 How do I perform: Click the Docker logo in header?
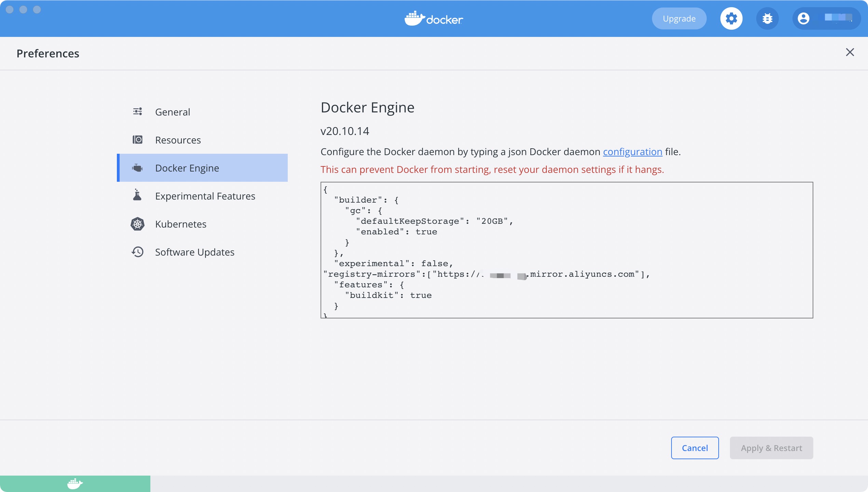pyautogui.click(x=434, y=18)
